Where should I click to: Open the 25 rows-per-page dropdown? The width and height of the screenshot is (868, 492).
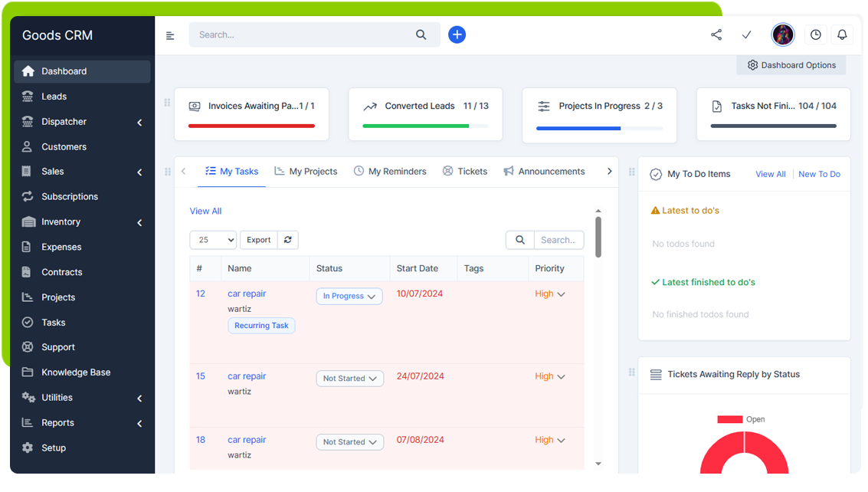[x=213, y=240]
